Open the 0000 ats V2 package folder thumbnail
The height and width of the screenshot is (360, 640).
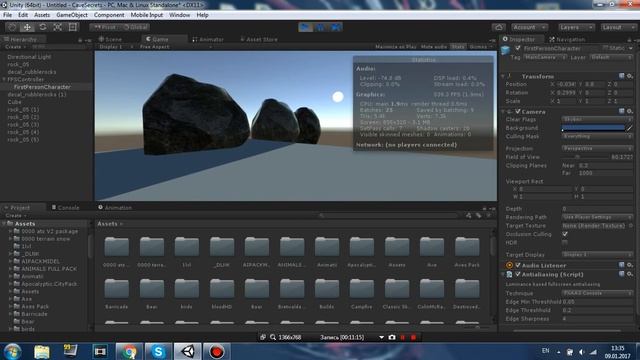117,247
